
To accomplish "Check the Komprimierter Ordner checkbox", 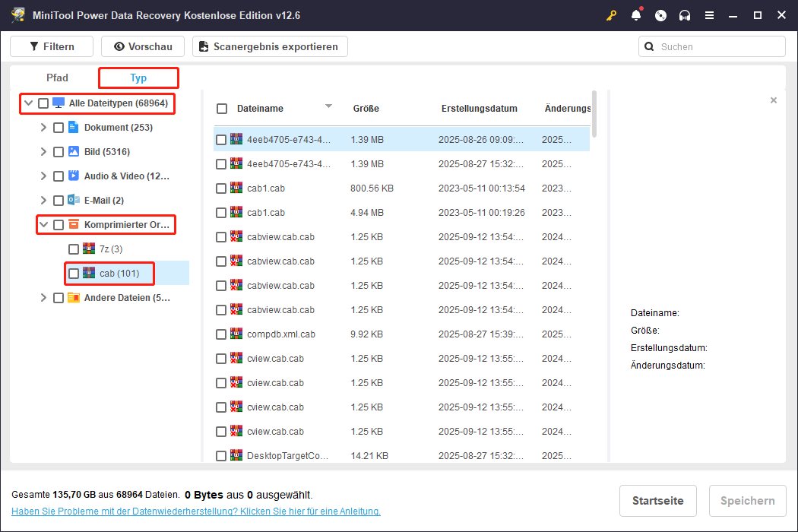I will [59, 225].
